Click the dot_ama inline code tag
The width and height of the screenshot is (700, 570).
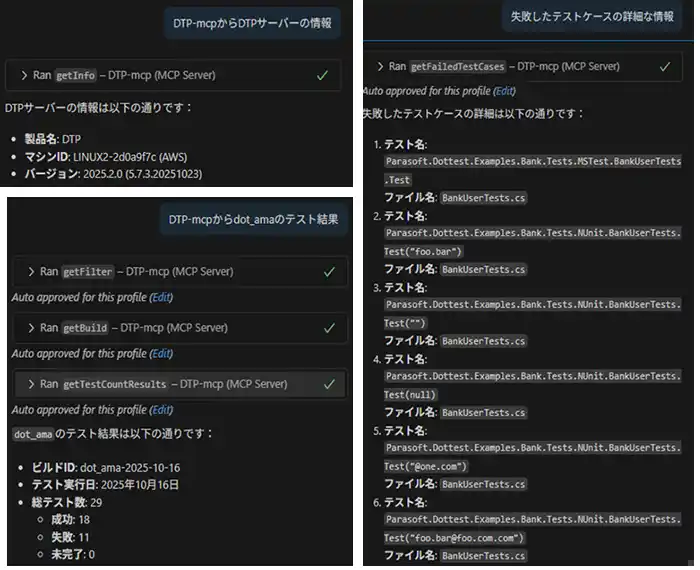point(33,434)
